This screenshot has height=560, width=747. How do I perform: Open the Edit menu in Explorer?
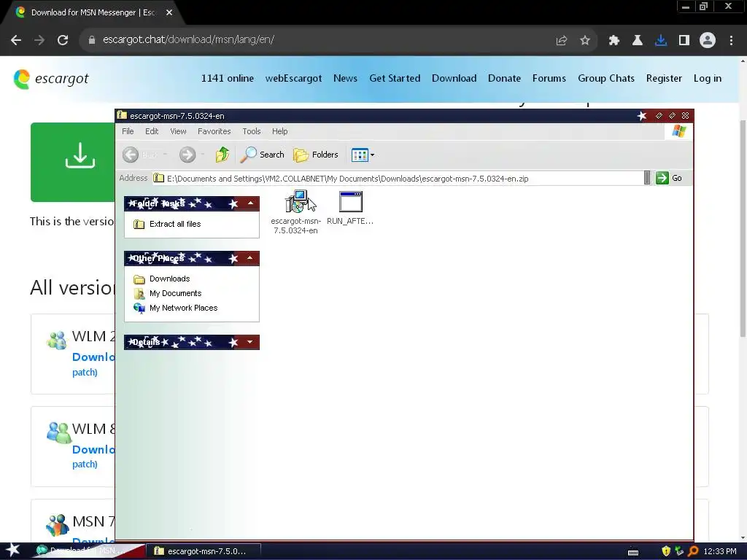pyautogui.click(x=152, y=131)
